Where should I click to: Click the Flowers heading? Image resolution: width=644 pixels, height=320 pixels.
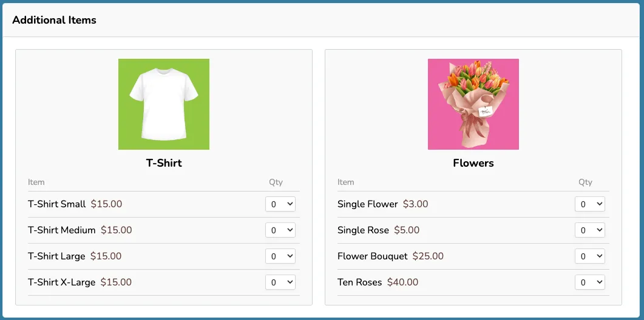pos(473,163)
